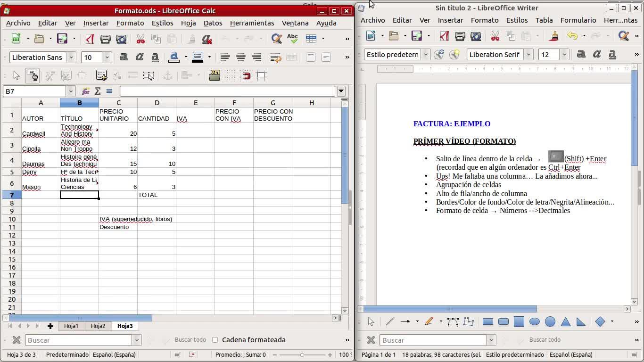Click the Export as PDF icon in Calc
Screen dimensions: 644x362
pyautogui.click(x=90, y=39)
